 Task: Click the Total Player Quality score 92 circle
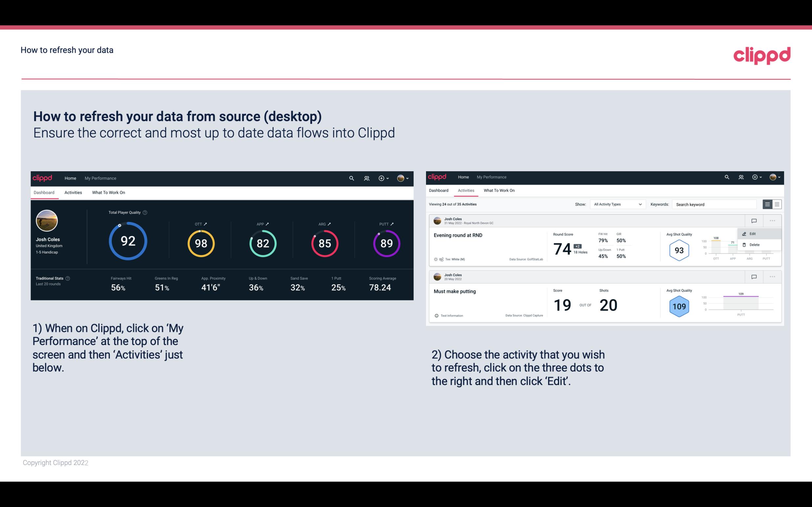127,241
